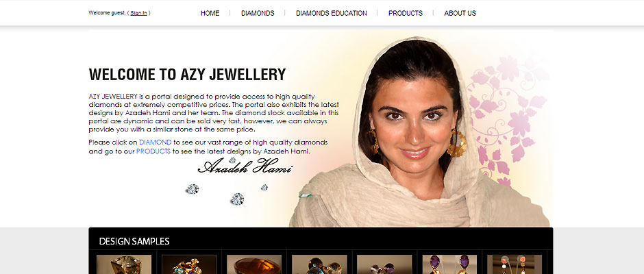Select DIAMONDS EDUCATION in navigation
Viewport: 644px width, 274px height.
pyautogui.click(x=332, y=13)
